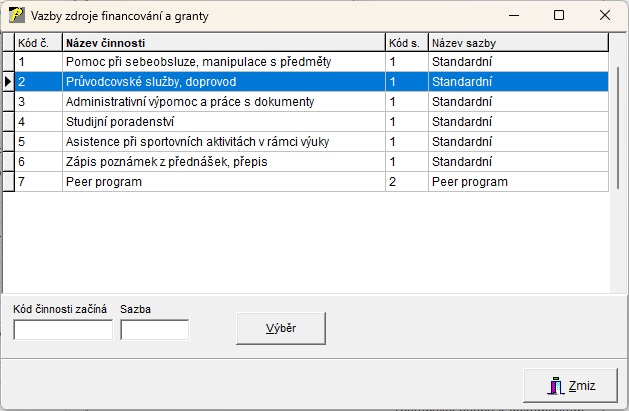The width and height of the screenshot is (629, 411).
Task: Click the Název sazby column header
Action: (x=517, y=43)
